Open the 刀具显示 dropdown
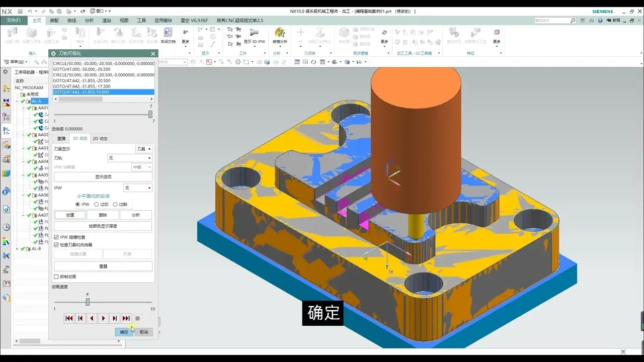The height and width of the screenshot is (362, 644). coord(144,149)
